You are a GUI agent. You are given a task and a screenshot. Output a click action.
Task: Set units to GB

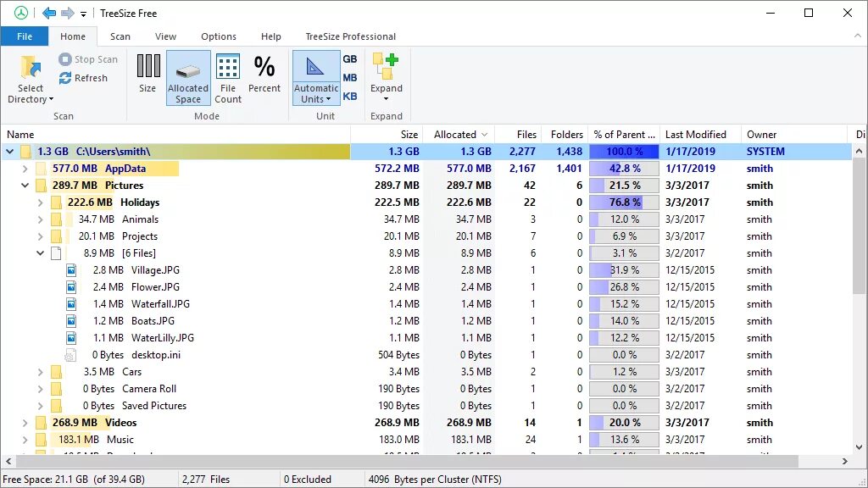click(x=350, y=59)
